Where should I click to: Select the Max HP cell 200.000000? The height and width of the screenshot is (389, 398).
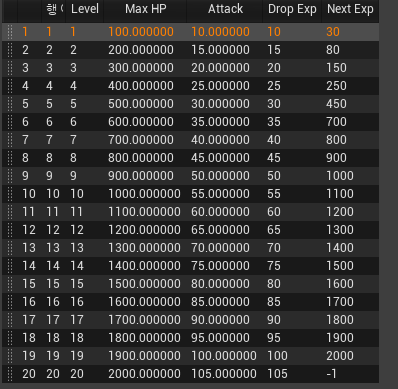coord(141,50)
